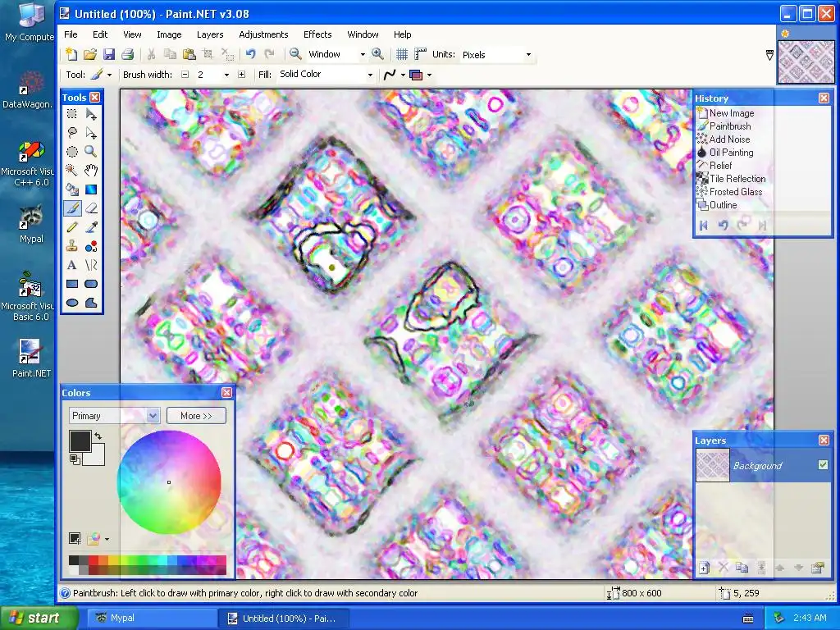
Task: Select the Gradient tool
Action: (x=91, y=189)
